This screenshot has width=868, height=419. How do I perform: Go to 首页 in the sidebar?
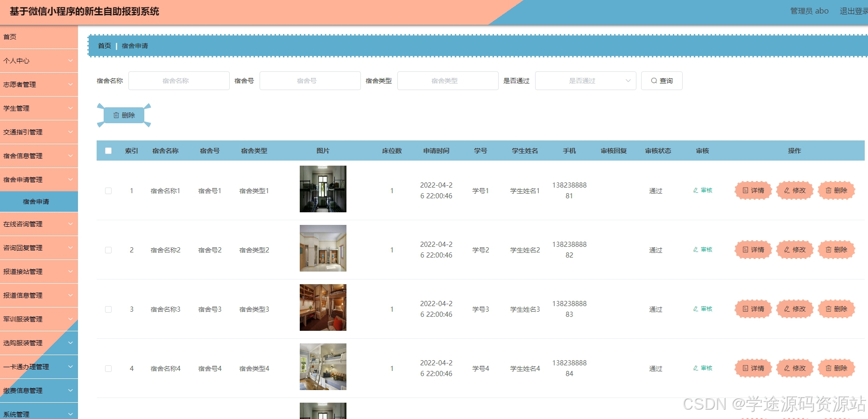(x=39, y=37)
